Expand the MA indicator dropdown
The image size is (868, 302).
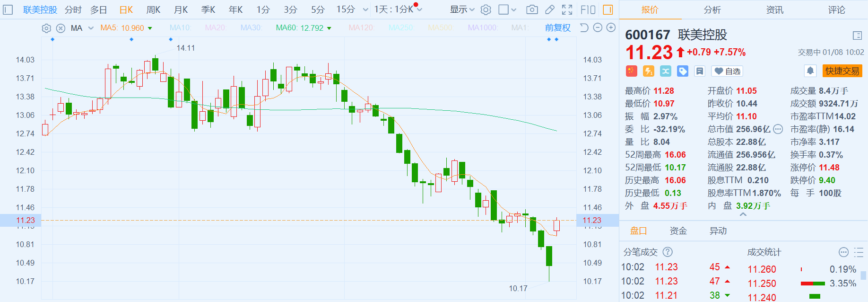coord(91,28)
